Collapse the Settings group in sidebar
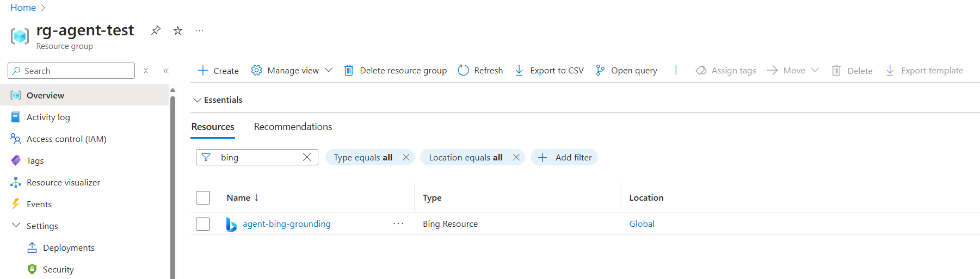 (16, 226)
